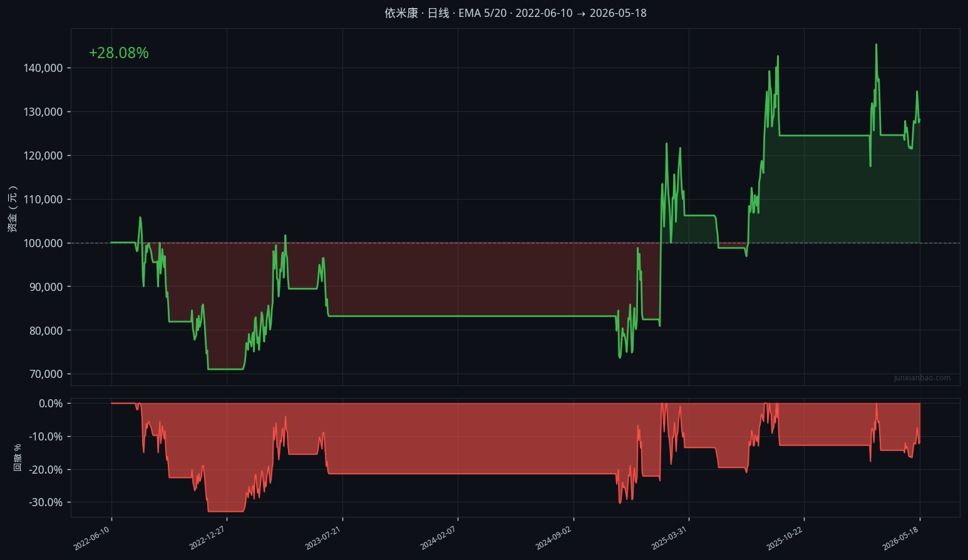
Task: Select the 2024-02-07 x-axis date tick
Action: pyautogui.click(x=438, y=538)
